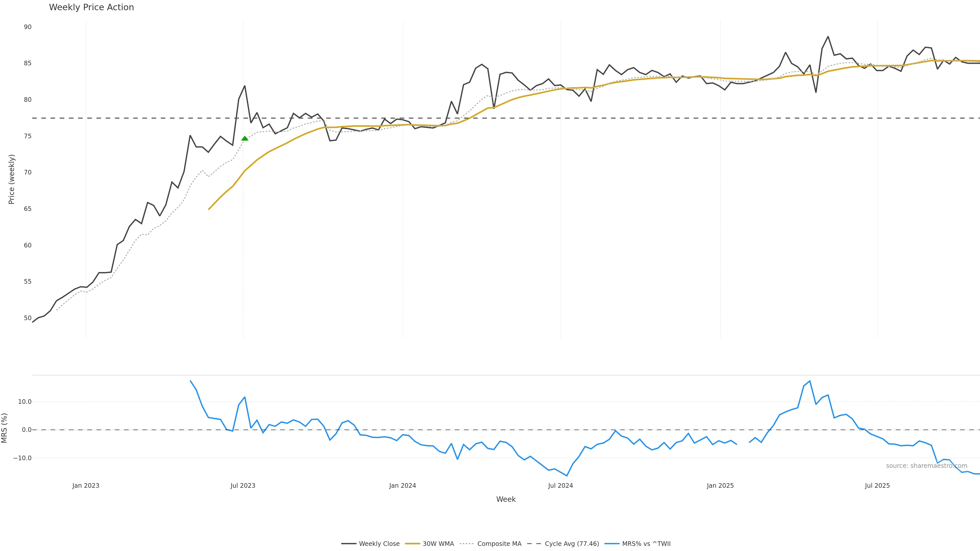This screenshot has width=980, height=551.
Task: Toggle the Weekly Close legend entry
Action: point(379,544)
